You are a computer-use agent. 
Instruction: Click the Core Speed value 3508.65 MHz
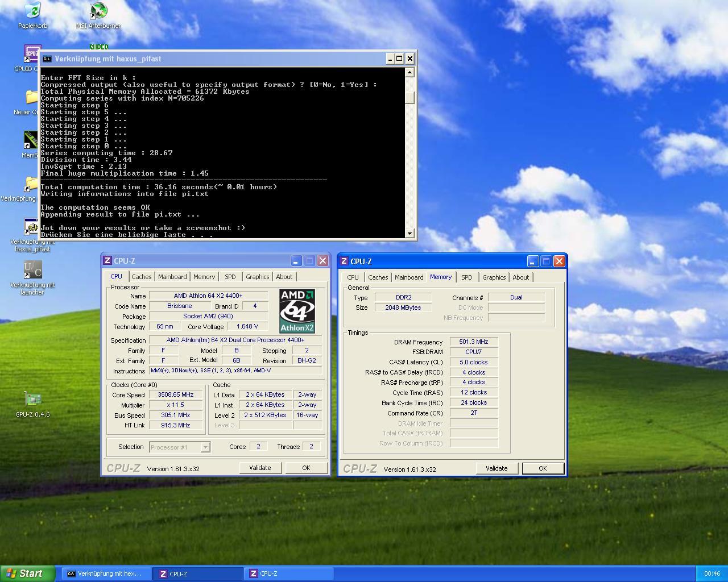click(x=176, y=394)
